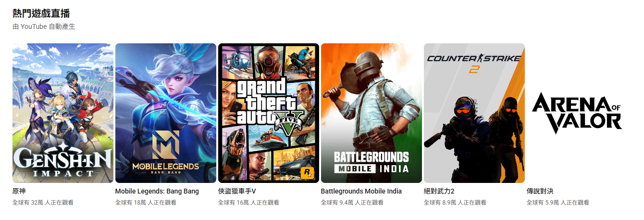This screenshot has height=220, width=644.
Task: Click the 傳說對決 title link
Action: click(x=540, y=191)
